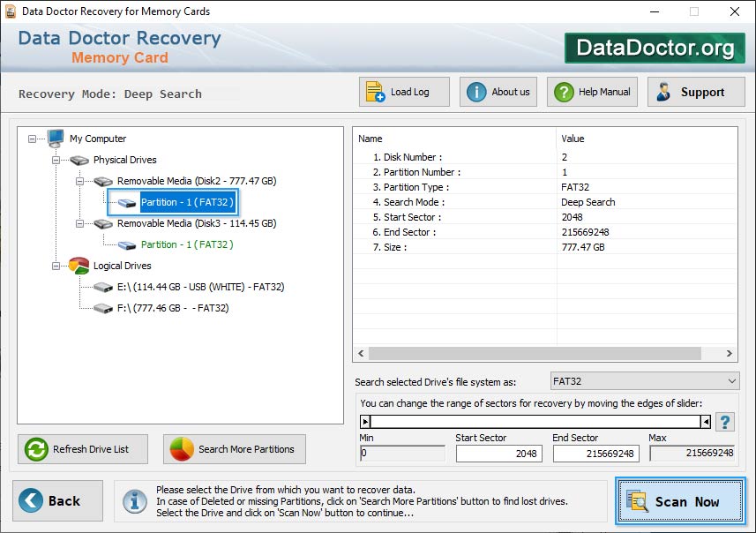The height and width of the screenshot is (533, 756).
Task: Click Refresh Drive List
Action: click(83, 449)
